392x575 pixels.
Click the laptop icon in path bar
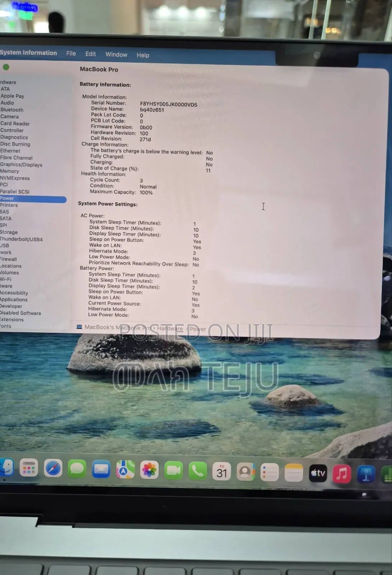click(79, 327)
